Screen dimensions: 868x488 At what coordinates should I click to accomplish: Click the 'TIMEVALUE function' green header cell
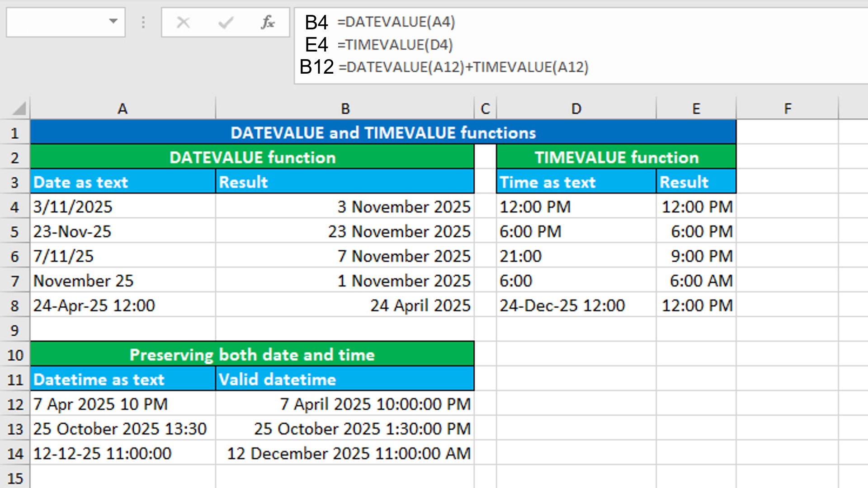(x=617, y=157)
